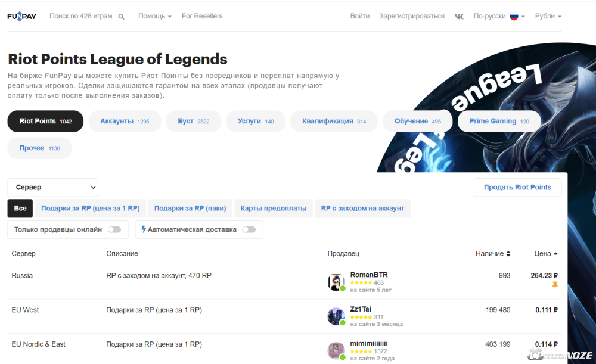596x364 pixels.
Task: Click the Сервер column header
Action: pyautogui.click(x=24, y=253)
